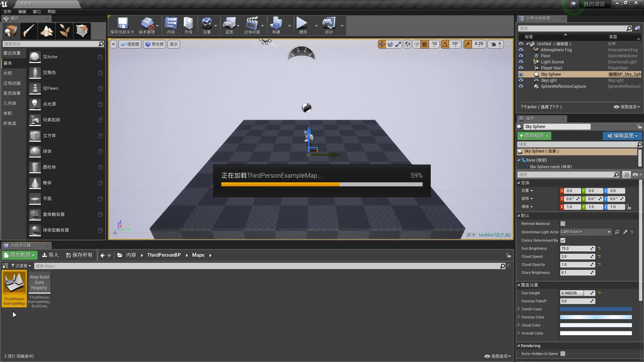Select the Geometry Editing mode icon
The width and height of the screenshot is (644, 362).
82,31
